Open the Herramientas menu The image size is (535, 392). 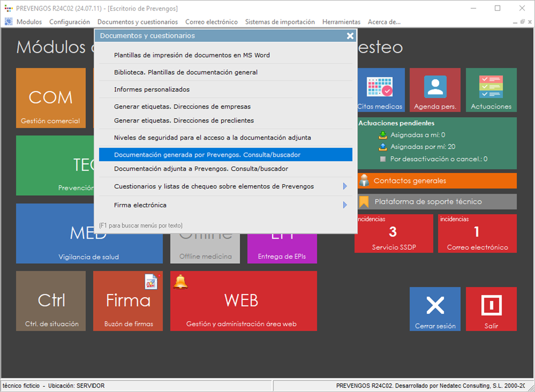(341, 22)
